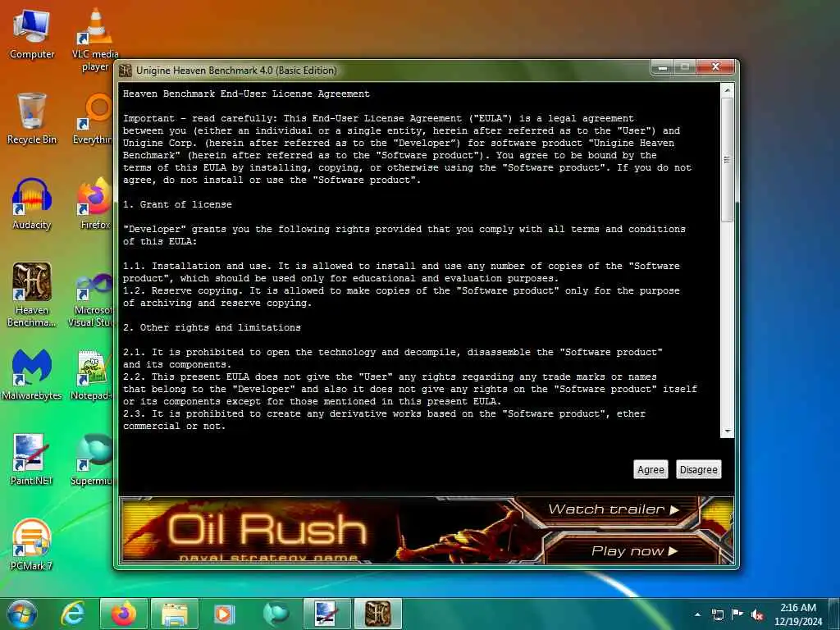Click the Disagree button in the EULA

pyautogui.click(x=698, y=469)
